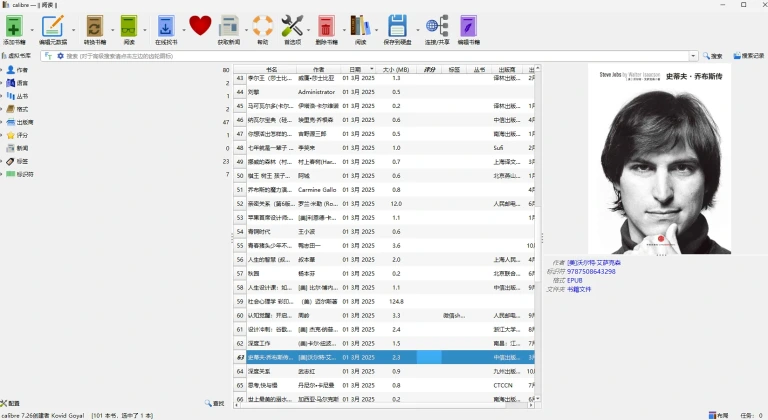Viewport: 768px width, 420px height.
Task: Select row 52 with size 12.0
Action: tap(384, 203)
